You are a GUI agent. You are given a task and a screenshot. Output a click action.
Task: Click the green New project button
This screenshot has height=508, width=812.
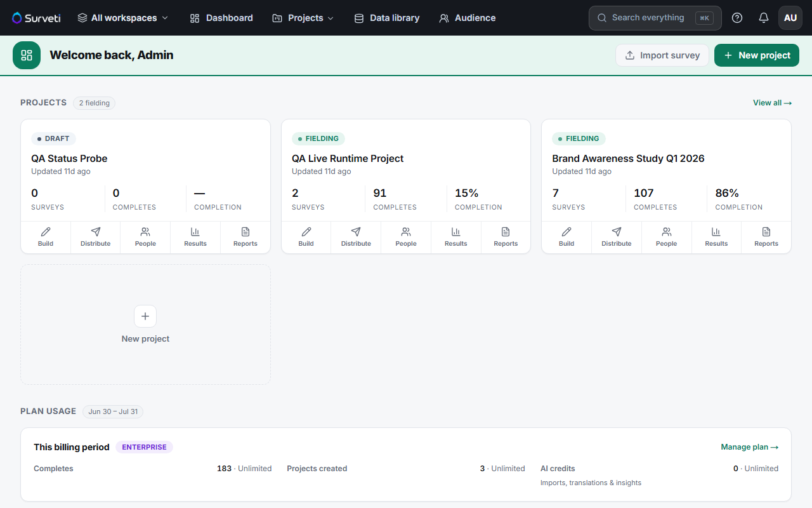click(x=757, y=55)
